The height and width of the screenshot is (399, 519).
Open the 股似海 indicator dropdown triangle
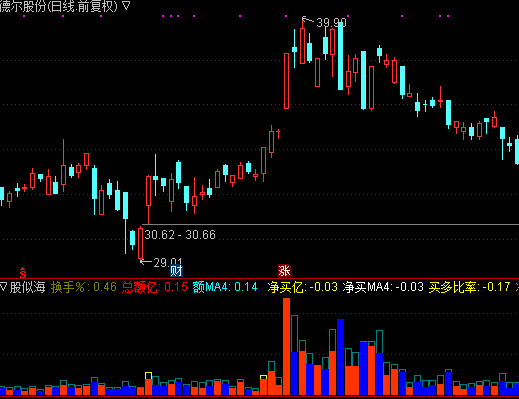coord(3,287)
